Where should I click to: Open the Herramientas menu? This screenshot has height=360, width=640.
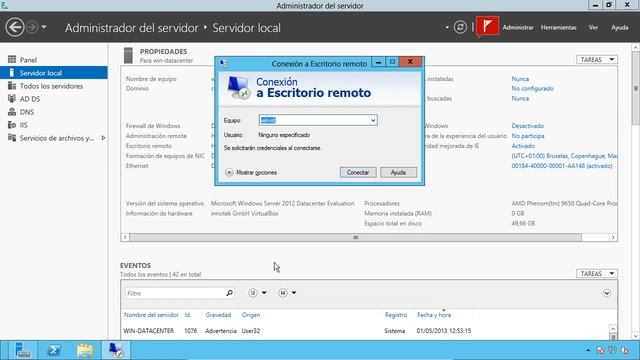[x=558, y=27]
